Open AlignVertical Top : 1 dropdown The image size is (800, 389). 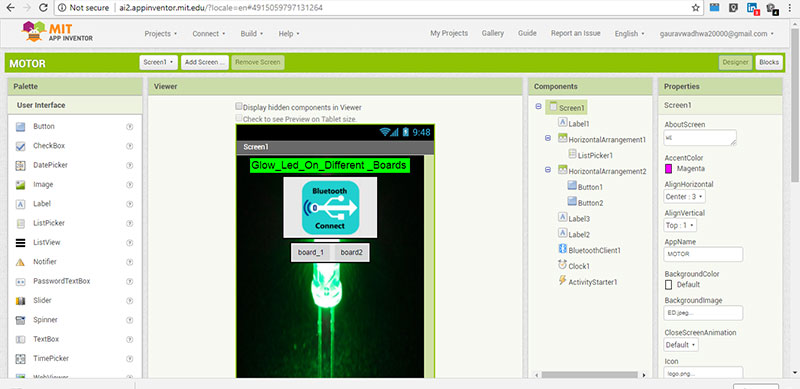point(680,225)
